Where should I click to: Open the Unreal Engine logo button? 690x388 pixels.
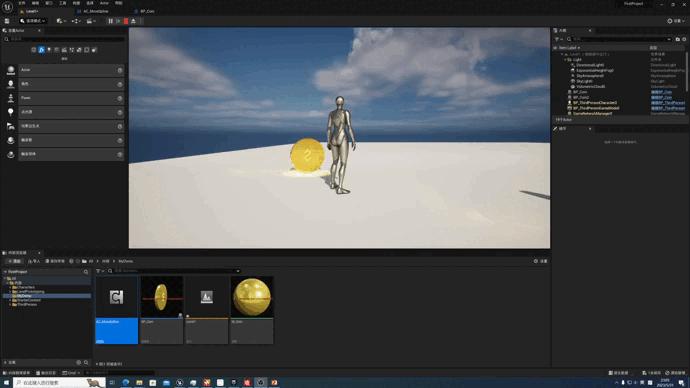[x=7, y=6]
